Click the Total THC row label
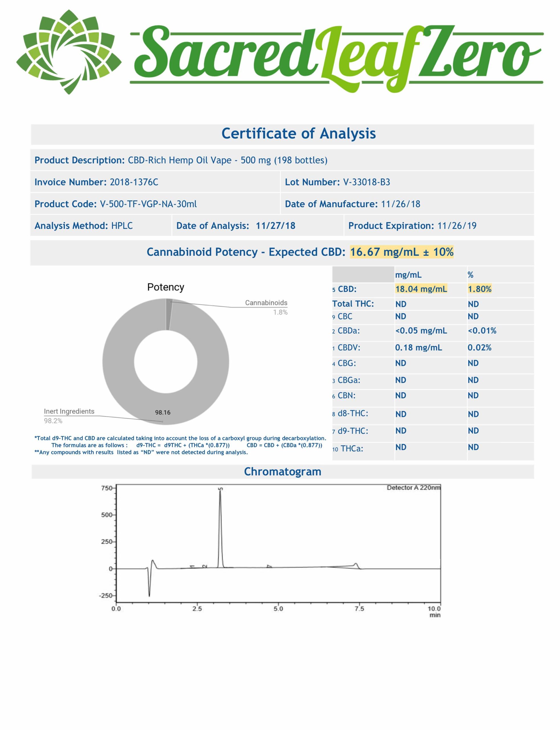The height and width of the screenshot is (730, 560). [353, 304]
